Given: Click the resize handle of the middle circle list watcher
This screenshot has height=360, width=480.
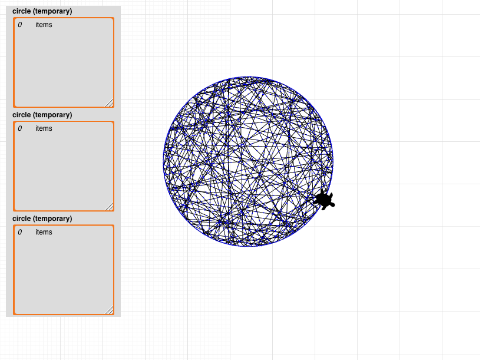Looking at the screenshot, I should point(109,207).
